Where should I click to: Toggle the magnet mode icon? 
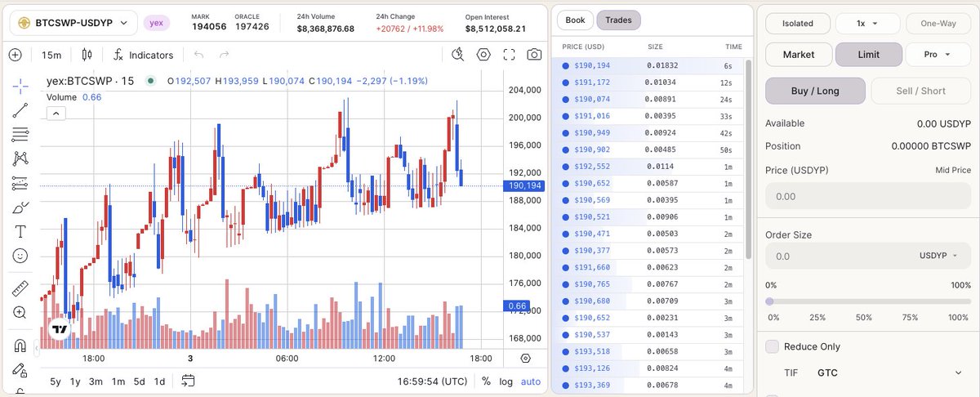coord(20,345)
